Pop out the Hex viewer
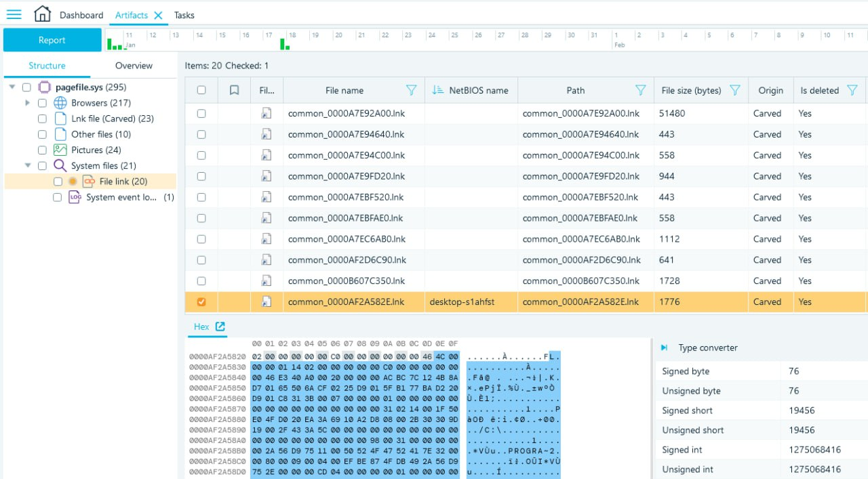868x479 pixels. click(220, 327)
